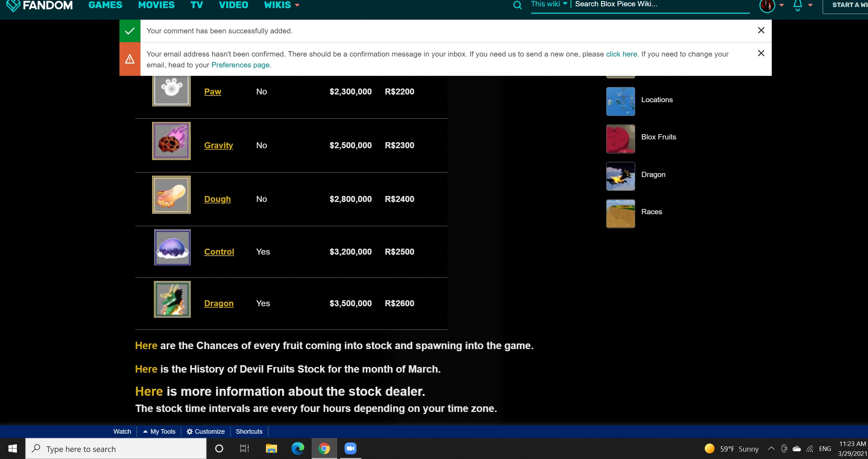Click the Gravity fruit image
Viewport: 868px width, 459px height.
pyautogui.click(x=171, y=141)
